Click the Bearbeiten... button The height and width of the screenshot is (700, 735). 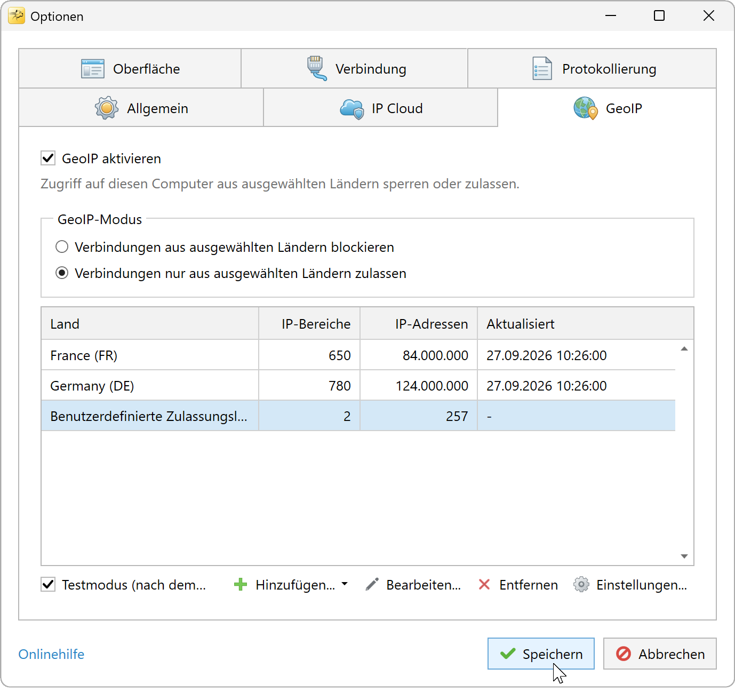coord(413,585)
